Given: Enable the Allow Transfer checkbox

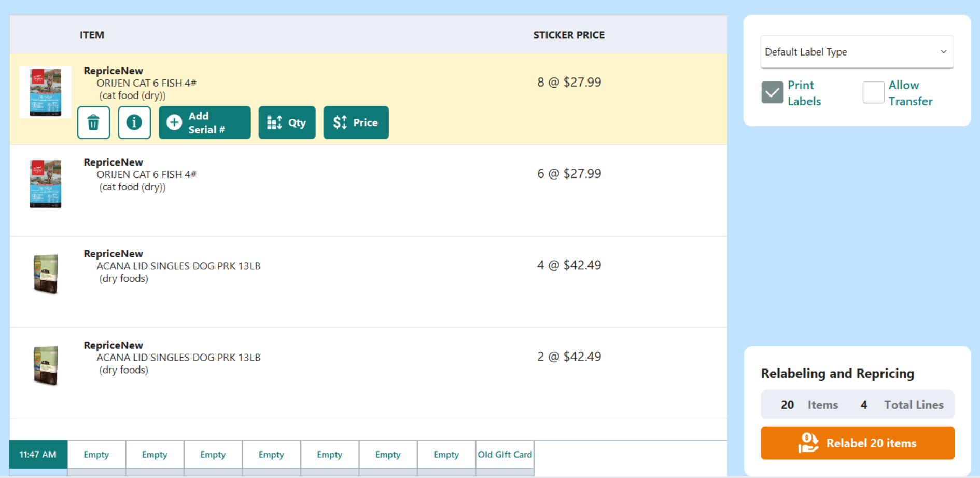Looking at the screenshot, I should coord(873,92).
